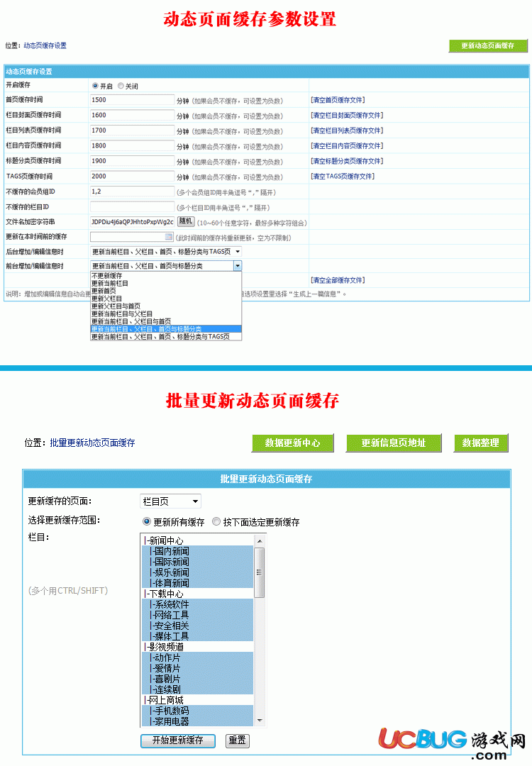Focus the 不缓存的会员组ID field
The height and width of the screenshot is (766, 532).
[x=132, y=191]
